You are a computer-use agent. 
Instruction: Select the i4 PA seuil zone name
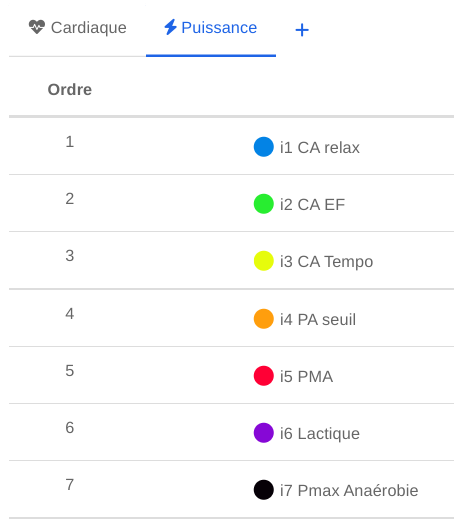(x=318, y=319)
